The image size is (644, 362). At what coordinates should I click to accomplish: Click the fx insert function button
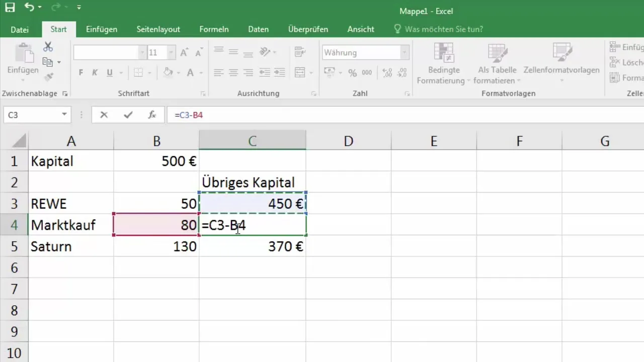152,115
